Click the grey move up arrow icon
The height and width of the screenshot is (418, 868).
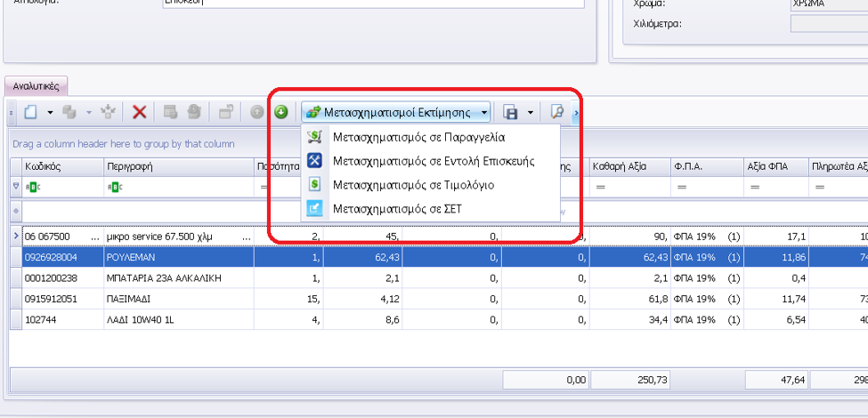[x=257, y=112]
